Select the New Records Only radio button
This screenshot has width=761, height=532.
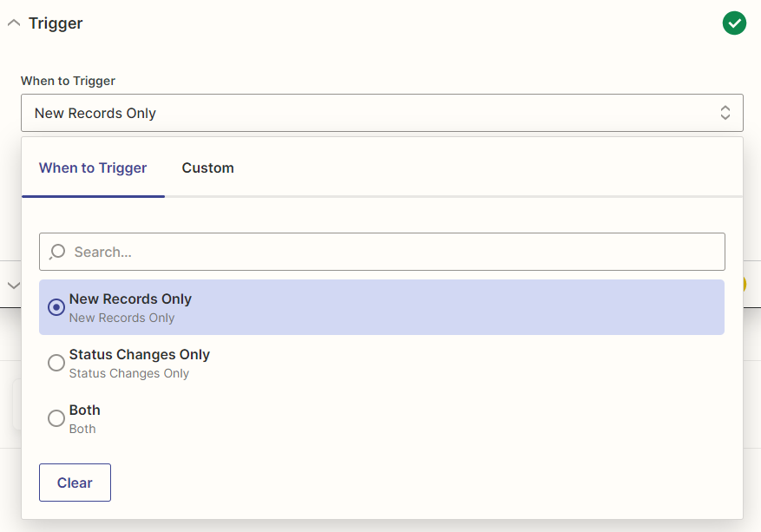click(x=56, y=307)
